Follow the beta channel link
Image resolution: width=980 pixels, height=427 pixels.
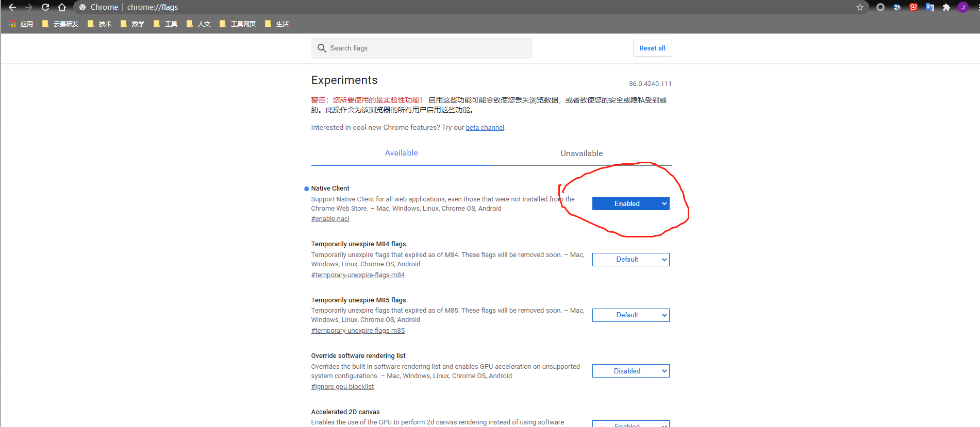point(485,128)
